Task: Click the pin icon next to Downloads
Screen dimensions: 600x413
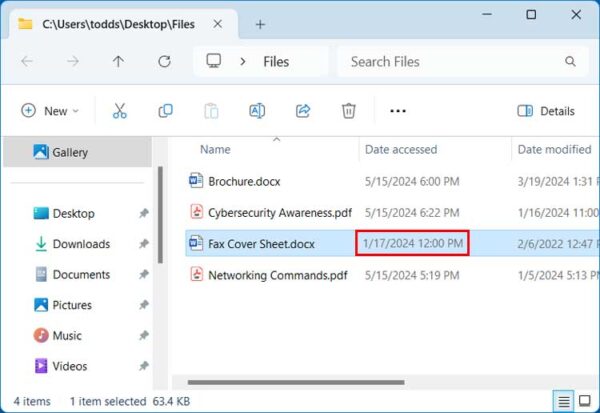Action: pyautogui.click(x=143, y=244)
